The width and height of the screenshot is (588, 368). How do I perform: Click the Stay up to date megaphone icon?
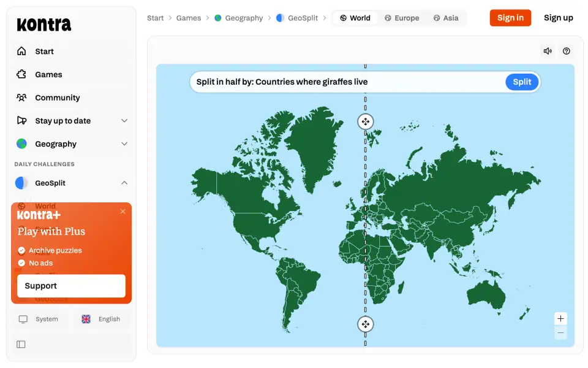[x=22, y=121]
